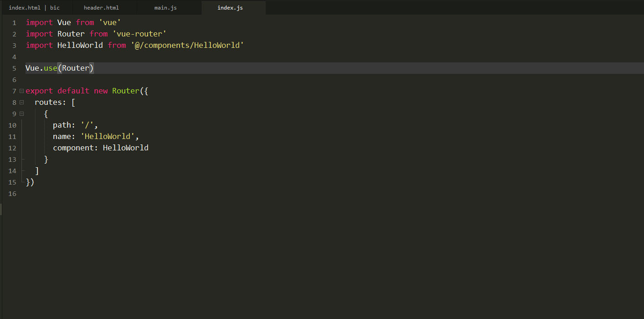Click the 'vue-router' string on line 2
Image resolution: width=644 pixels, height=319 pixels.
click(139, 34)
